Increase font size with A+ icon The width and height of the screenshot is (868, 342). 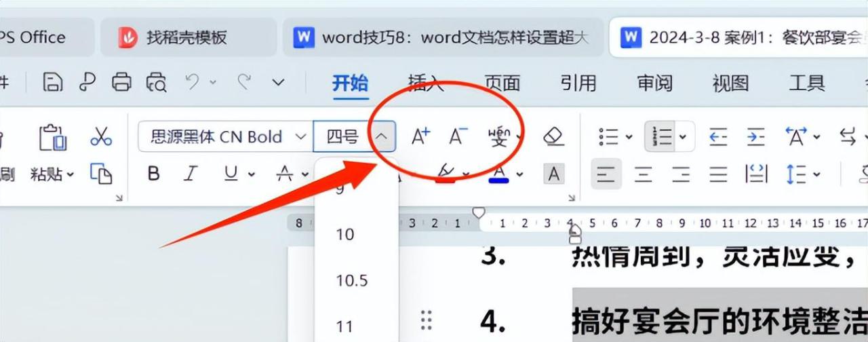pyautogui.click(x=421, y=136)
